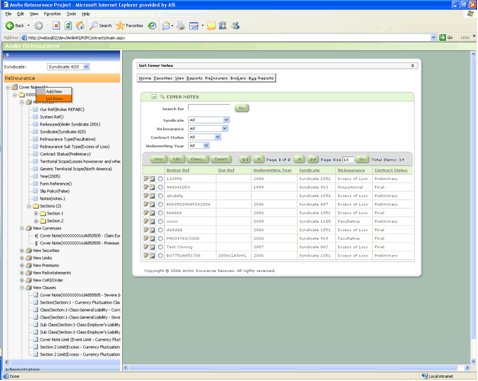Open the Syndicate 820 dropdown in sidebar
Image resolution: width=478 pixels, height=381 pixels.
[86, 67]
